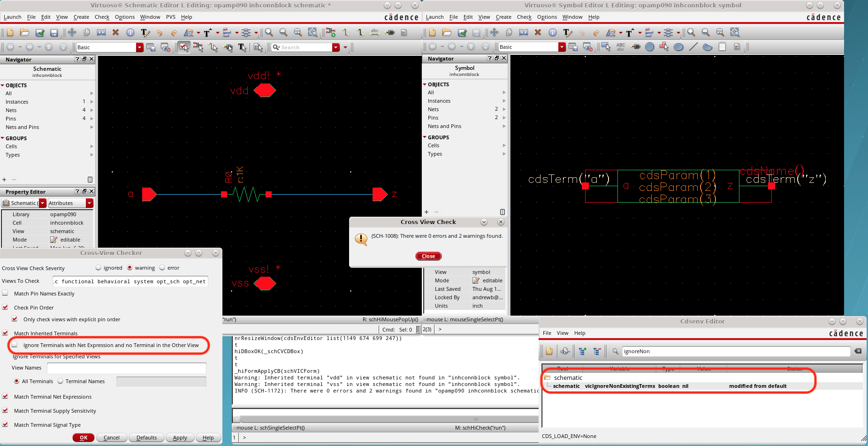Click the Stretch tool in Schematic Editor
868x446 pixels.
click(x=101, y=32)
